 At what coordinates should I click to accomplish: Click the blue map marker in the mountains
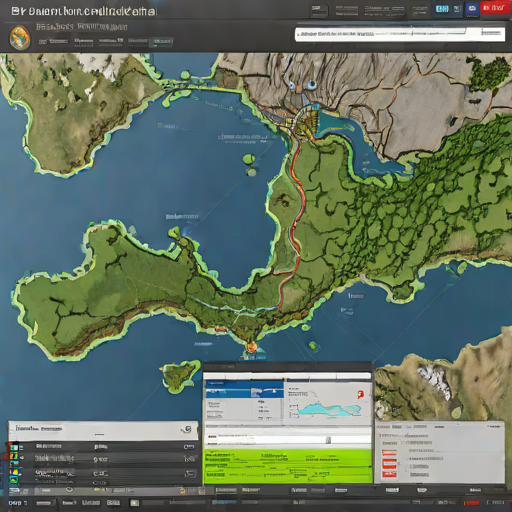point(312,85)
